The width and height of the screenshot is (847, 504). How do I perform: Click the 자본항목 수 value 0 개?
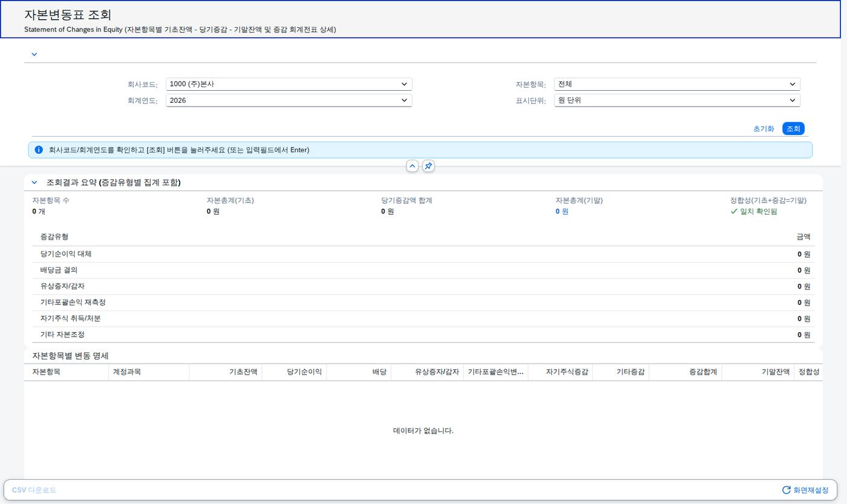39,211
